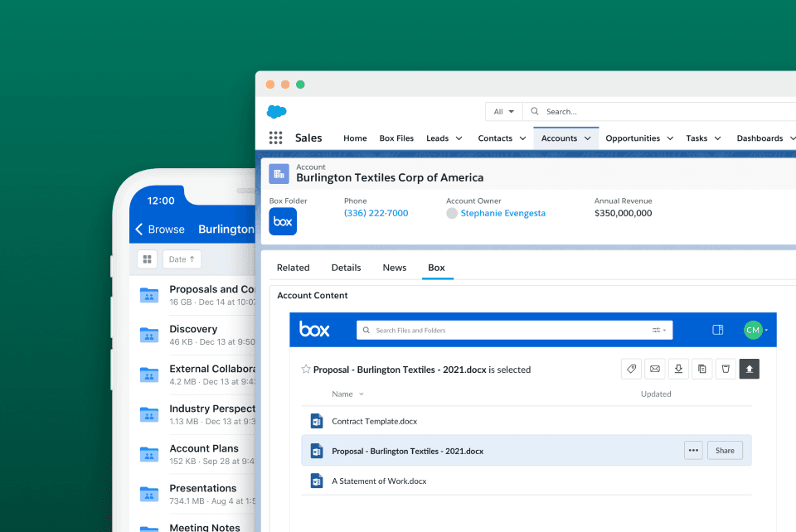Click the email envelope icon
The height and width of the screenshot is (532, 796).
(655, 369)
